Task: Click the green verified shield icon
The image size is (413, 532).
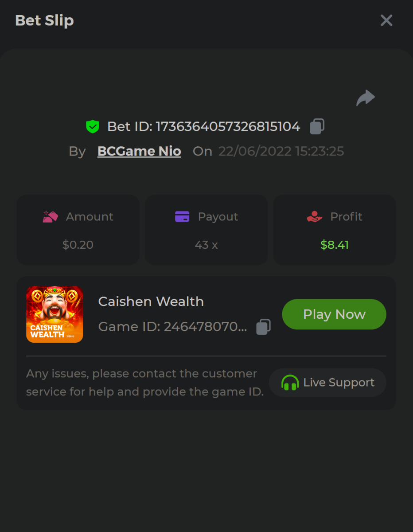Action: click(x=93, y=127)
